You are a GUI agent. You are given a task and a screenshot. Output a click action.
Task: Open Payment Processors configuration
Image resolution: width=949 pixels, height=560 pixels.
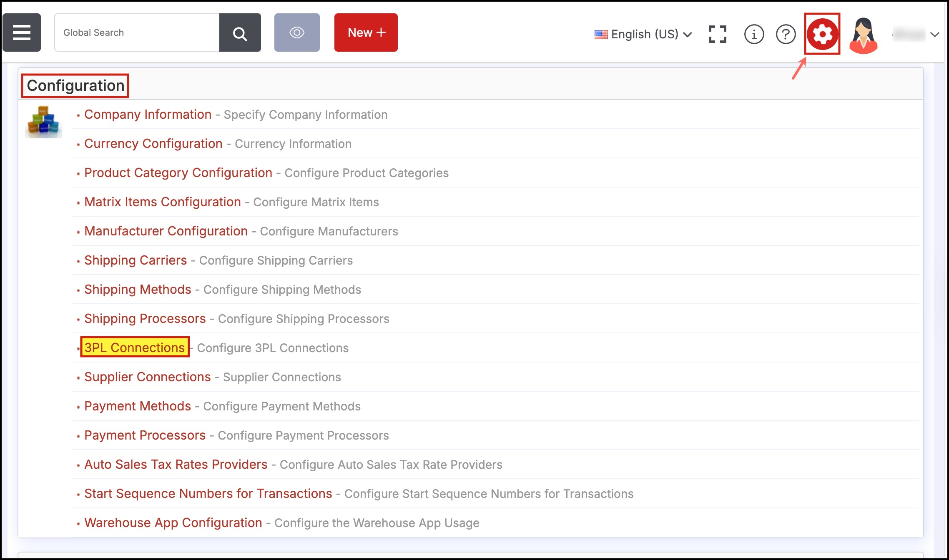click(145, 435)
